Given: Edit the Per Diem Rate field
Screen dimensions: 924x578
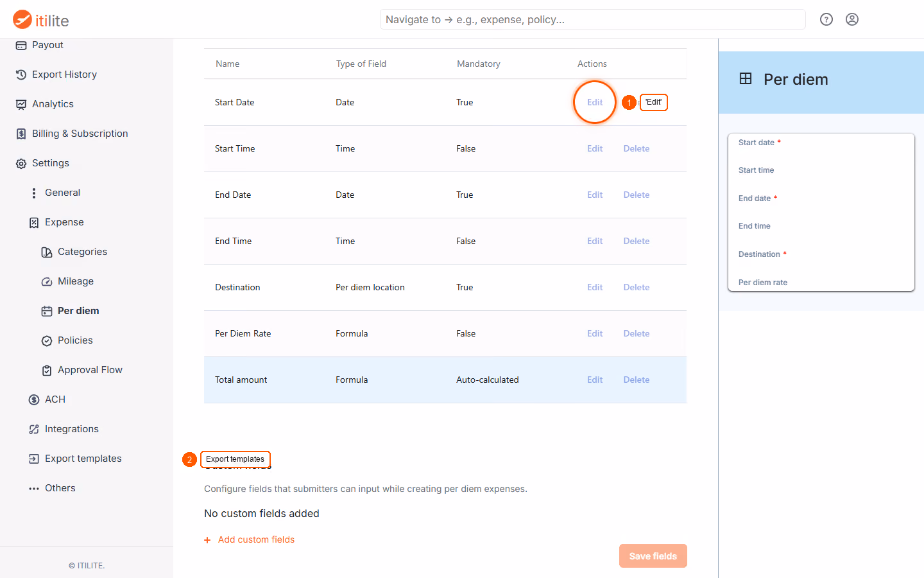Looking at the screenshot, I should 595,333.
